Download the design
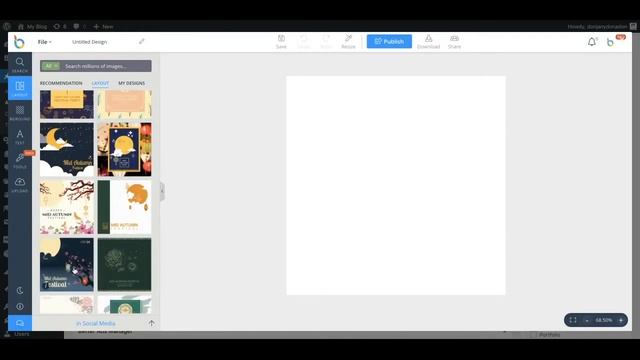The height and width of the screenshot is (360, 640). point(428,42)
